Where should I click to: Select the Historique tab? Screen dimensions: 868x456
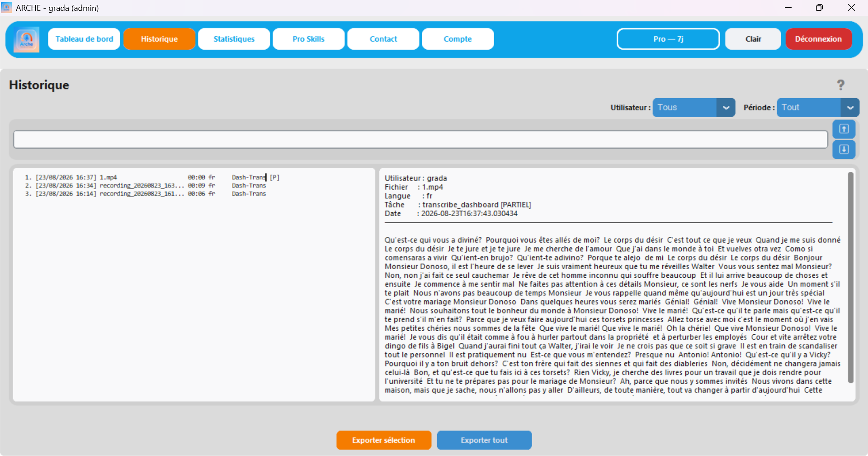coord(159,39)
